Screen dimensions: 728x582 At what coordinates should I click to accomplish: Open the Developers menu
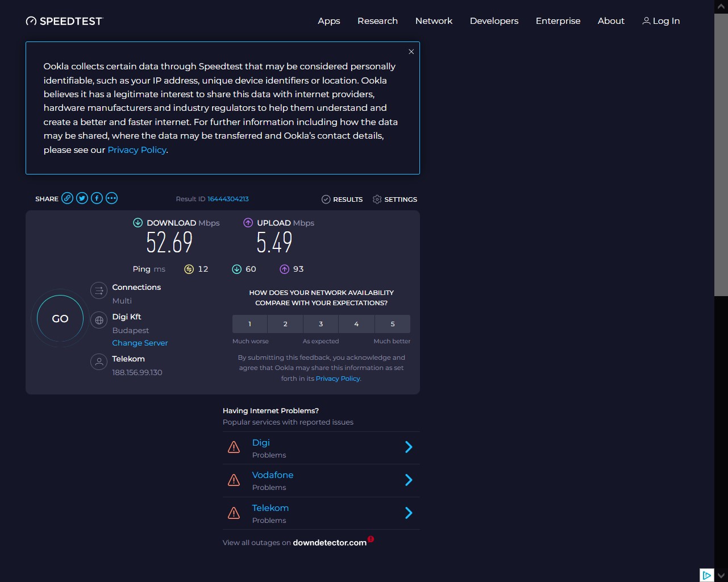click(x=494, y=21)
